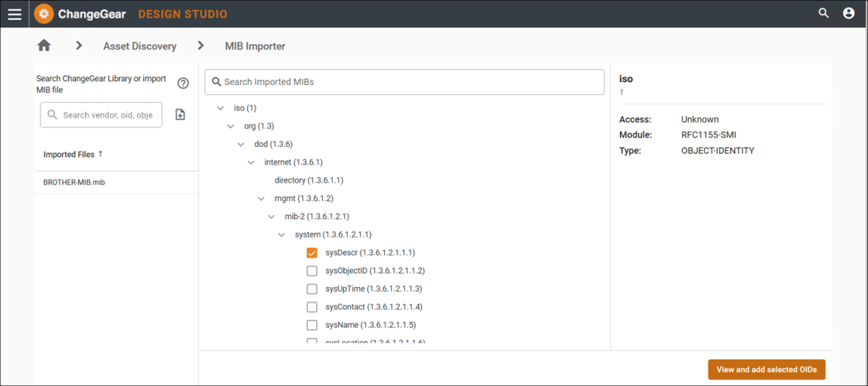The image size is (868, 386).
Task: Open the hamburger navigation menu
Action: [x=15, y=14]
